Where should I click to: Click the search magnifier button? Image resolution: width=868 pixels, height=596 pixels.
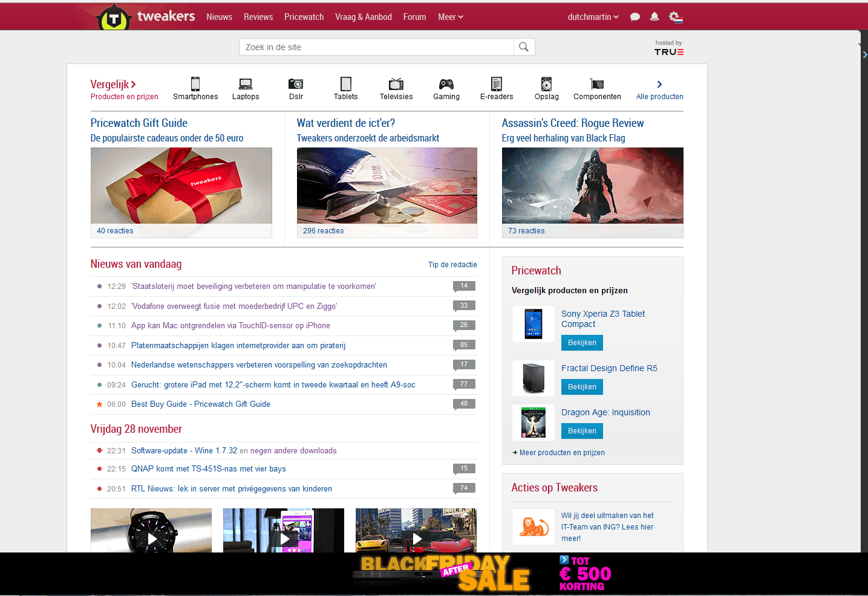(x=524, y=47)
